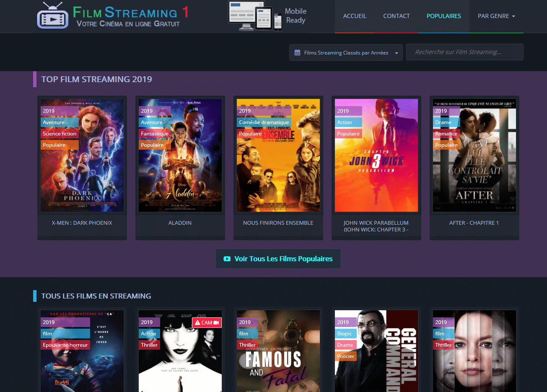Click the Romance tag on After poster
This screenshot has height=392, width=547.
click(446, 134)
